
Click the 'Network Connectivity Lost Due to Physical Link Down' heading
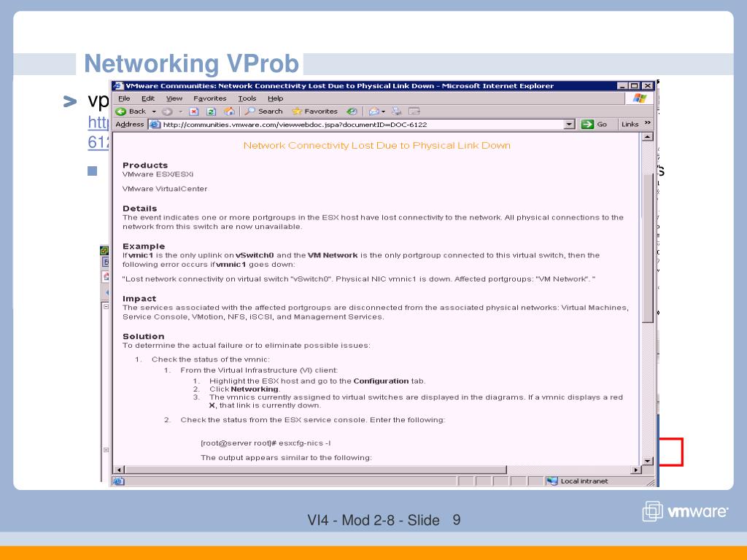[377, 145]
